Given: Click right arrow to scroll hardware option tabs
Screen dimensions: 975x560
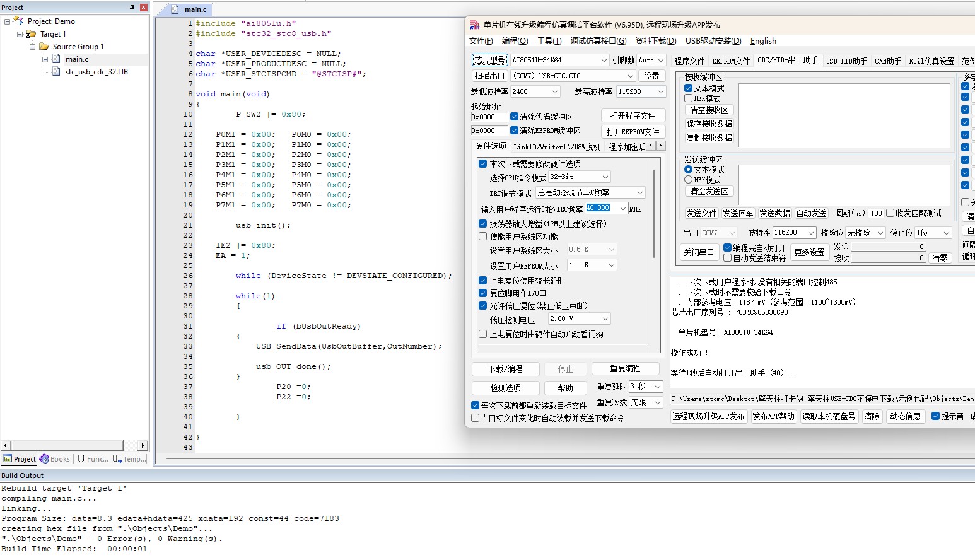Looking at the screenshot, I should click(x=660, y=146).
